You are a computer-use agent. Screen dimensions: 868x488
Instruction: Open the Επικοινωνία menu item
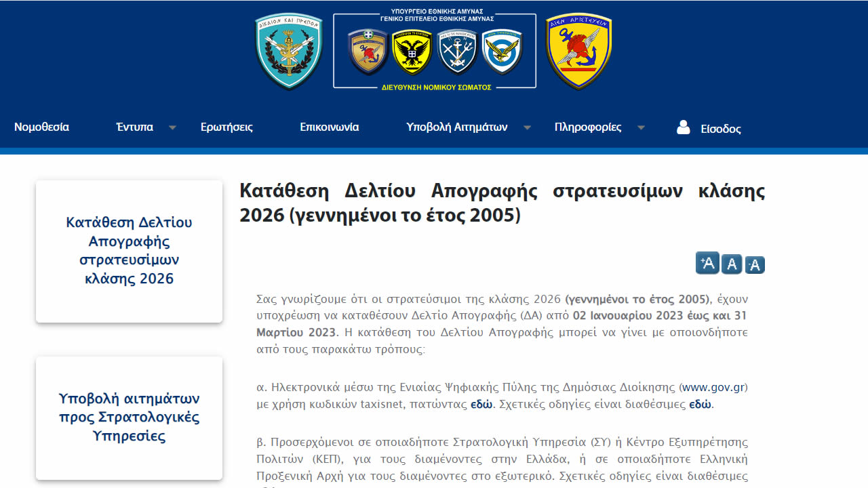click(x=329, y=127)
